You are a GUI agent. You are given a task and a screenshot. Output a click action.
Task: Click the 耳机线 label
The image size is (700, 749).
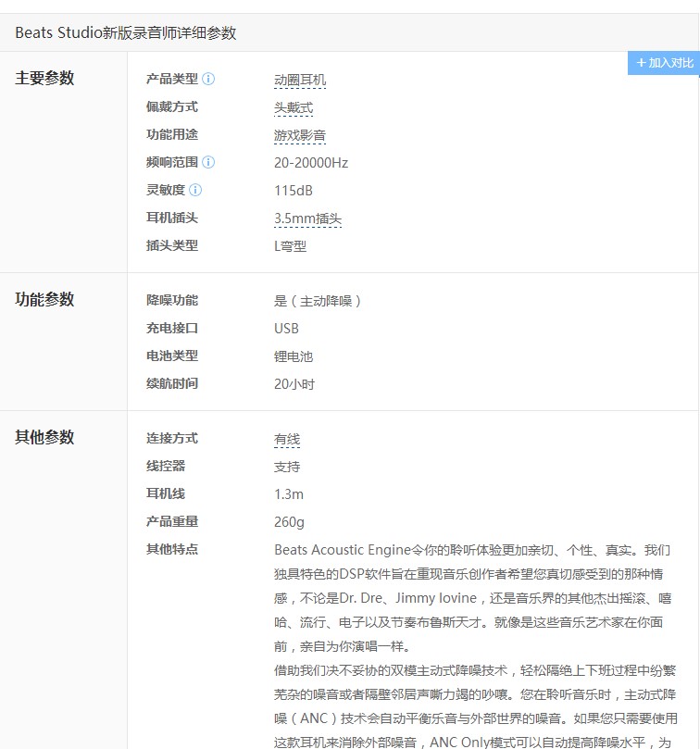[x=166, y=493]
